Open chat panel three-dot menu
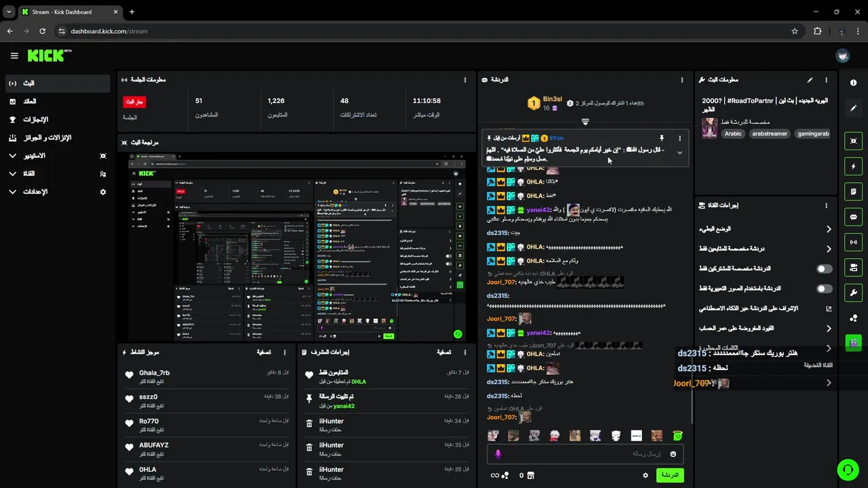 click(x=682, y=80)
